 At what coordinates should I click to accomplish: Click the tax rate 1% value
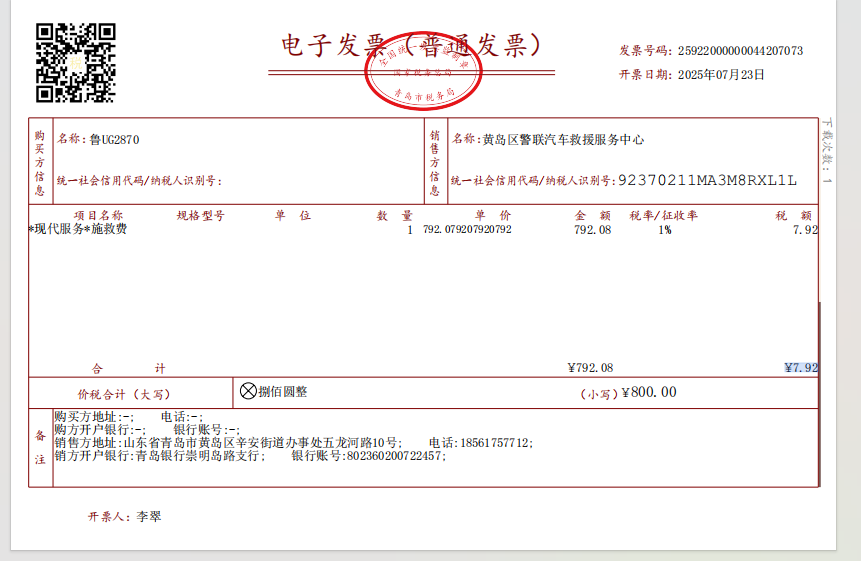pos(665,230)
